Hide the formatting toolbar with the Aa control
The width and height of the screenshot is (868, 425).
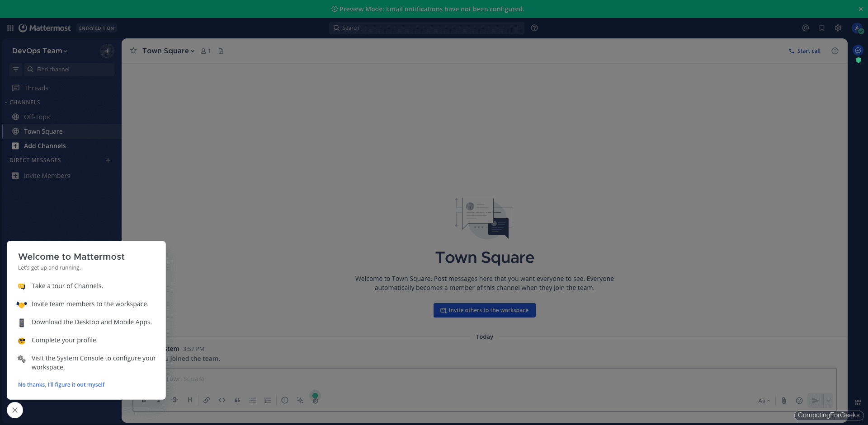click(764, 401)
